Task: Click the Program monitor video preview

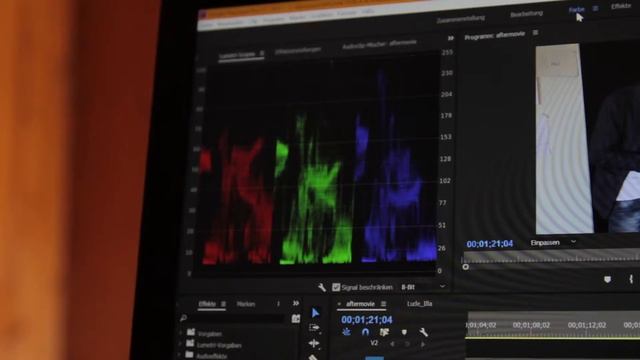Action: (588, 137)
